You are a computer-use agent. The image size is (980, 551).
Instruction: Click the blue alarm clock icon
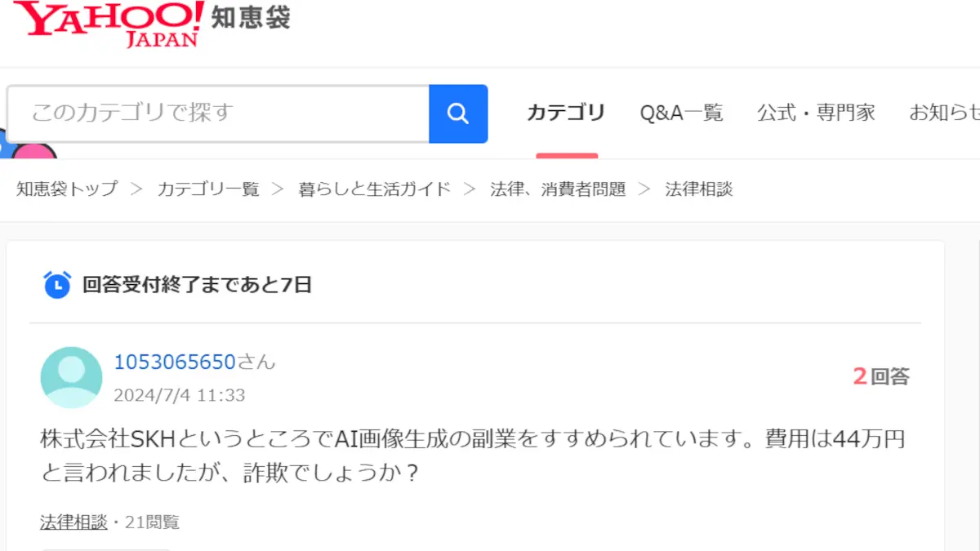[57, 284]
